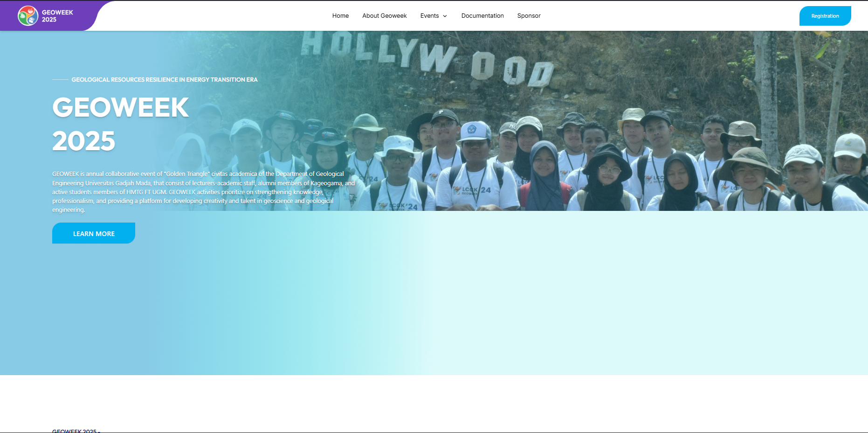The width and height of the screenshot is (868, 433).
Task: Click the GEOWEEK 2025 heading link at page bottom
Action: (76, 431)
